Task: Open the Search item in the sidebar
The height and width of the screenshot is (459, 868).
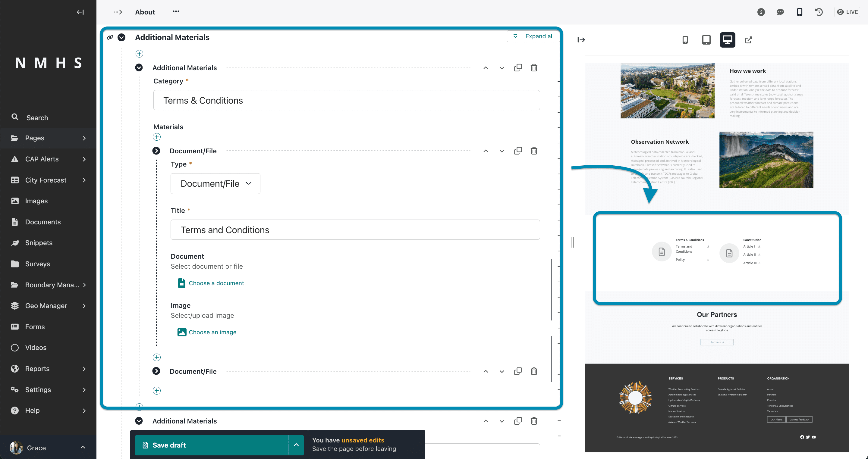Action: click(48, 117)
